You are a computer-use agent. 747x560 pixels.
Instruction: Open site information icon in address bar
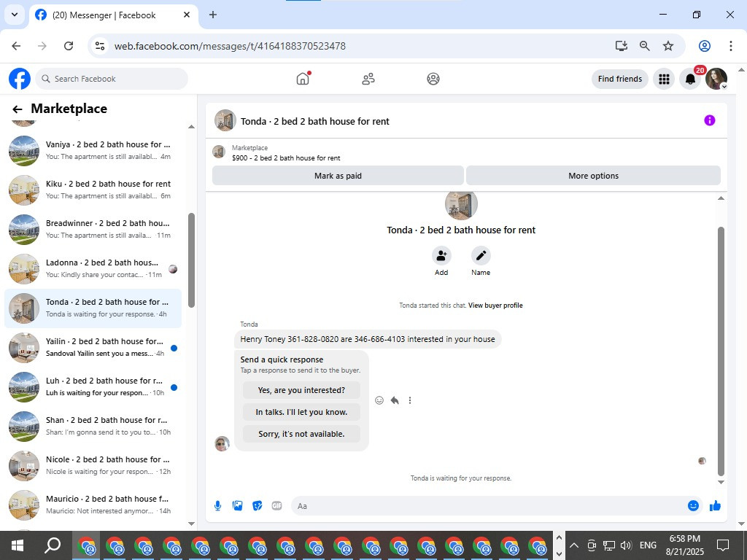point(99,46)
